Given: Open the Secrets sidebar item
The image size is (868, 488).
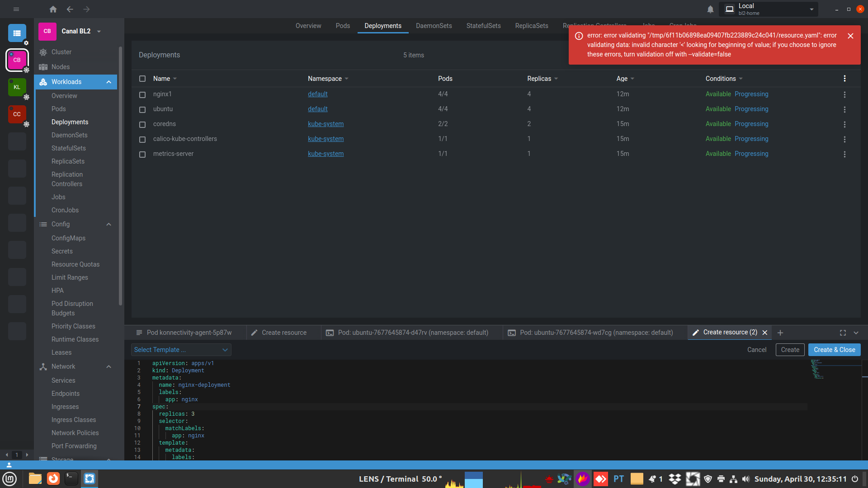Looking at the screenshot, I should [x=62, y=251].
